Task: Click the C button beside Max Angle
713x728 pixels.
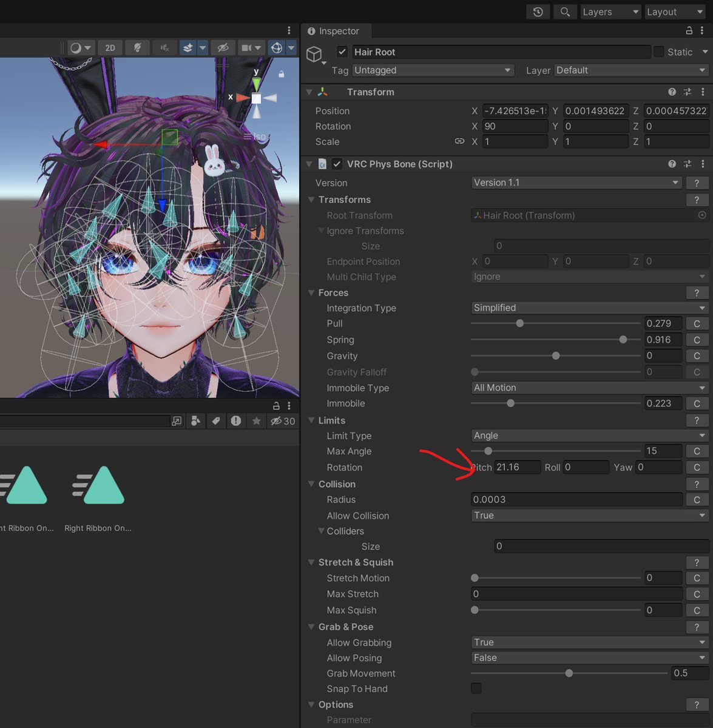Action: [x=697, y=451]
